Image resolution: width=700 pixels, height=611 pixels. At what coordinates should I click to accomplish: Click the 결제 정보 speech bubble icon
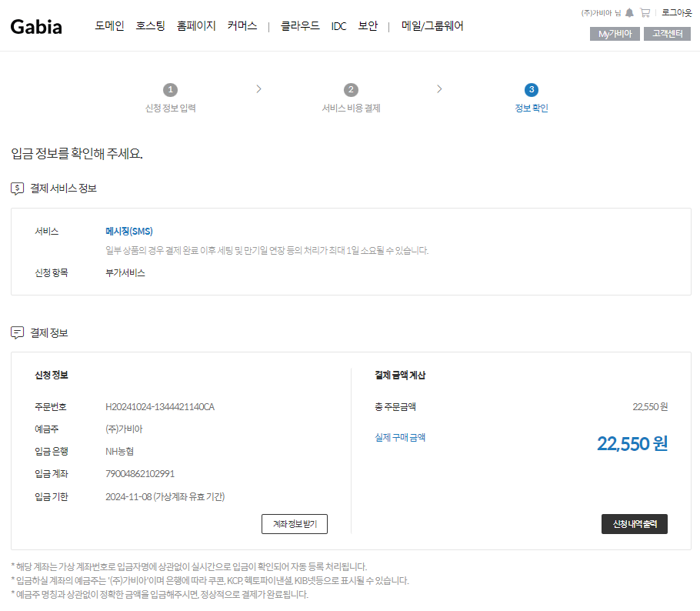click(18, 332)
